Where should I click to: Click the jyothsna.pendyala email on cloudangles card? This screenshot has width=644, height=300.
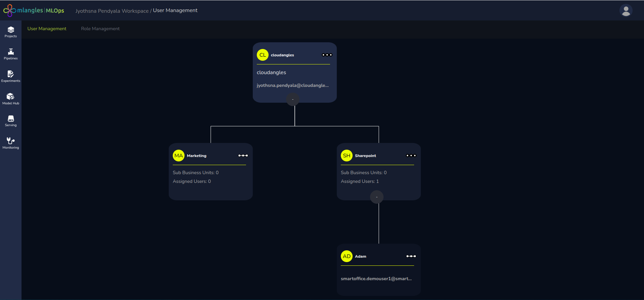[x=292, y=86]
